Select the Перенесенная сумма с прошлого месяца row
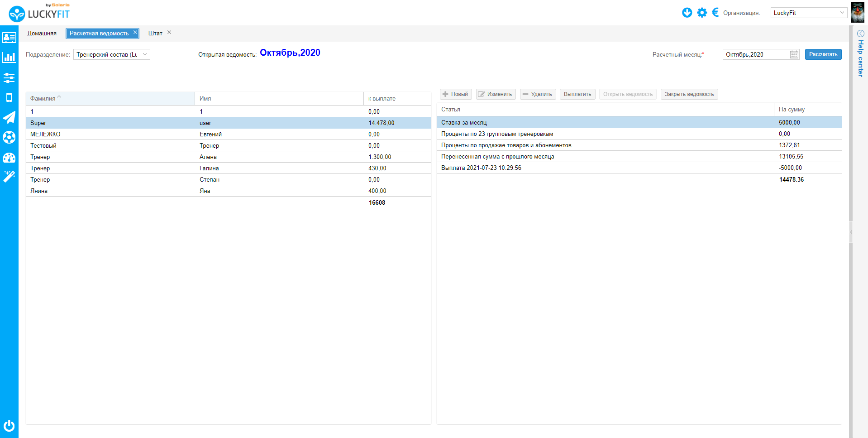This screenshot has height=438, width=868. tap(639, 156)
